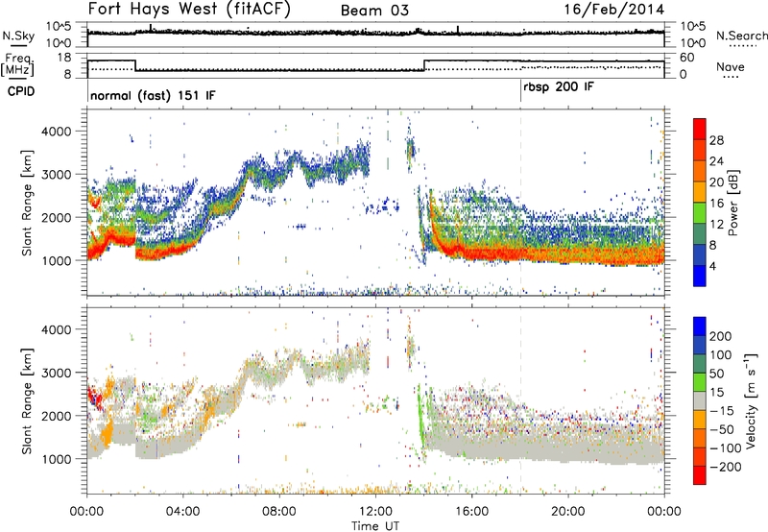Click the gray segment of velocity color bar

700,401
